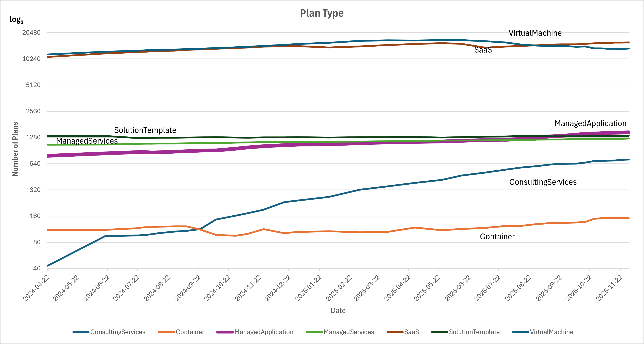Click the "Plan Type" chart title
This screenshot has width=644, height=344.
pyautogui.click(x=321, y=13)
